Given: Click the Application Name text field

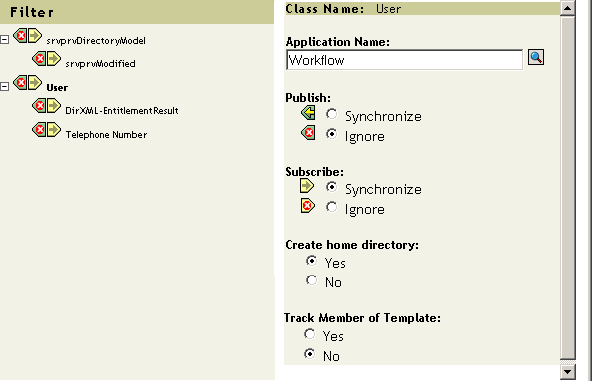Looking at the screenshot, I should pyautogui.click(x=404, y=60).
